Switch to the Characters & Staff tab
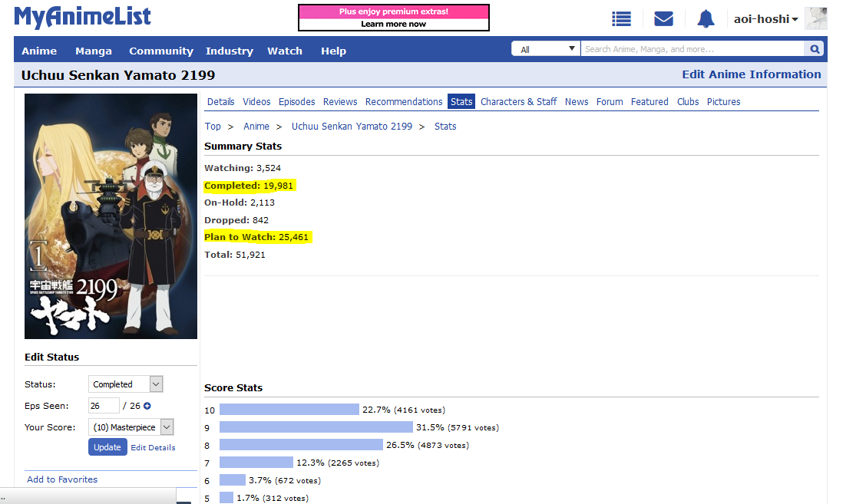Viewport: 866px width, 504px height. pyautogui.click(x=519, y=101)
